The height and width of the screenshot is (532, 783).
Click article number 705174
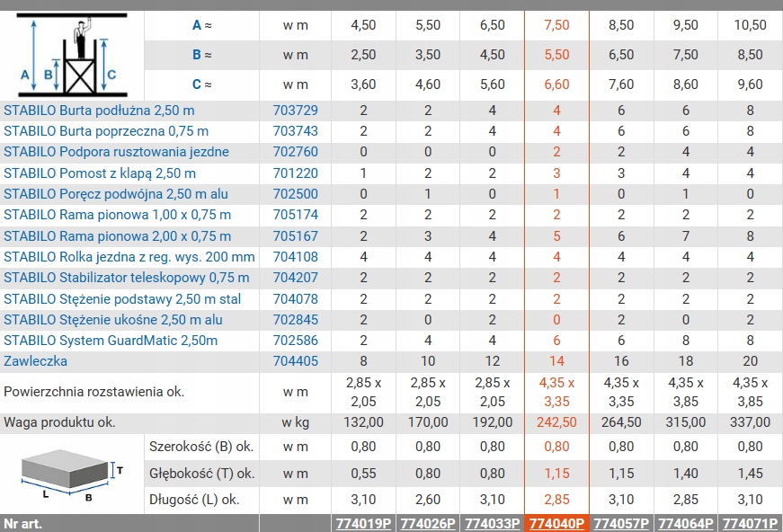click(295, 215)
